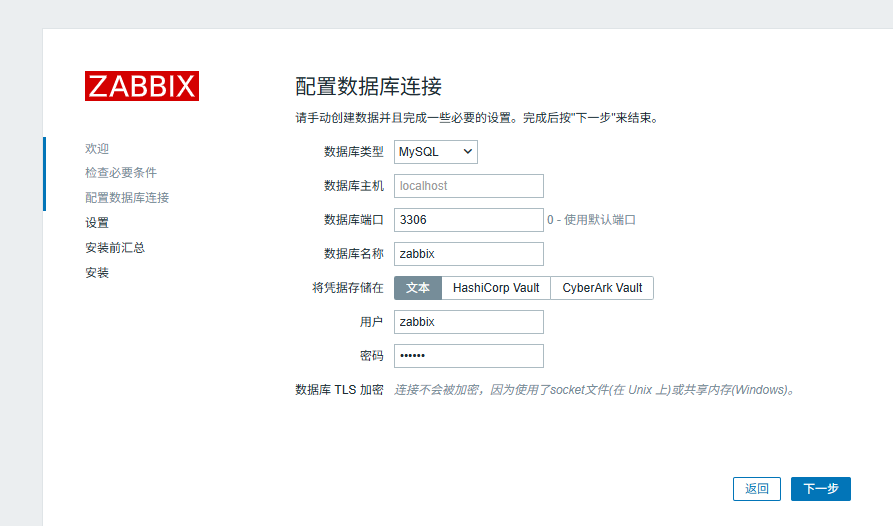Click the 数据库类型 label
This screenshot has width=893, height=526.
[x=354, y=152]
